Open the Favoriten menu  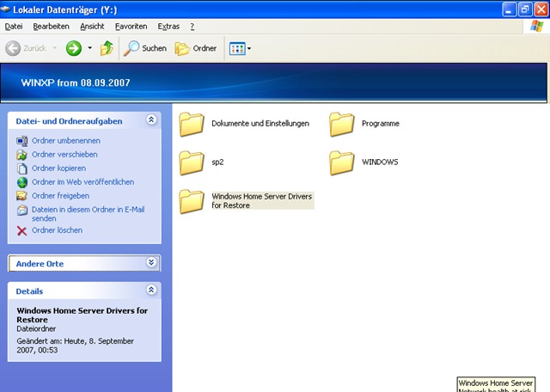point(131,27)
